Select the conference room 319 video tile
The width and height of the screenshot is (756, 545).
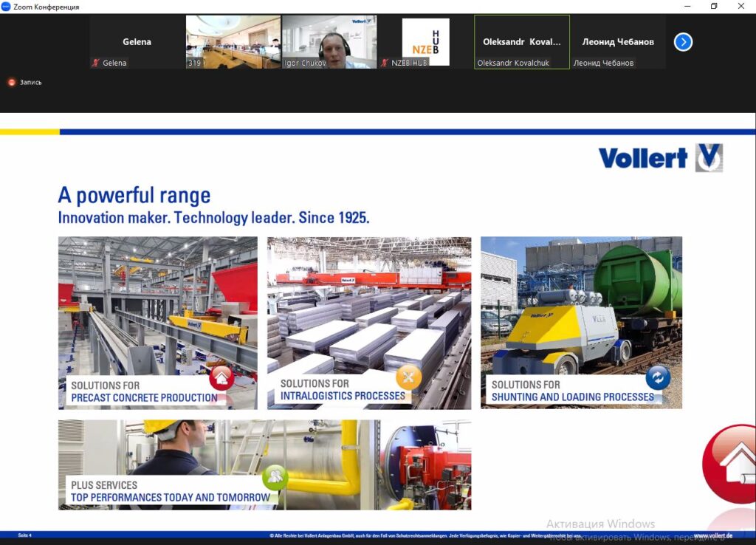pos(233,42)
